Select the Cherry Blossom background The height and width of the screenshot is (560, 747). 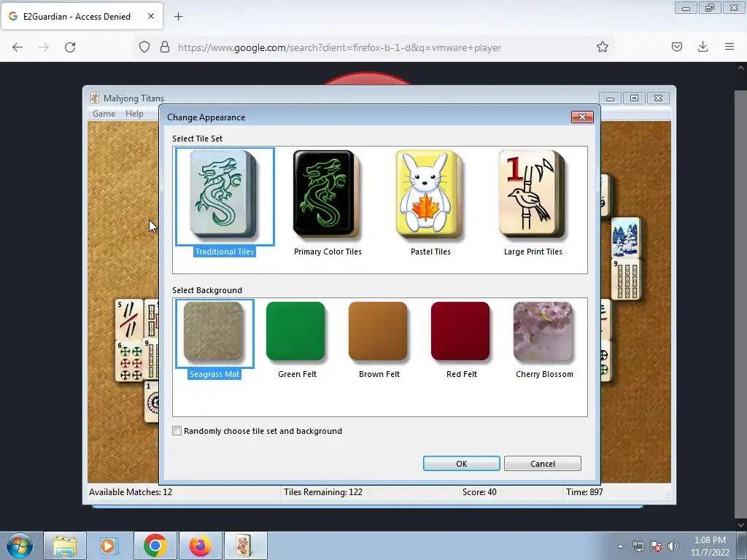(x=543, y=332)
